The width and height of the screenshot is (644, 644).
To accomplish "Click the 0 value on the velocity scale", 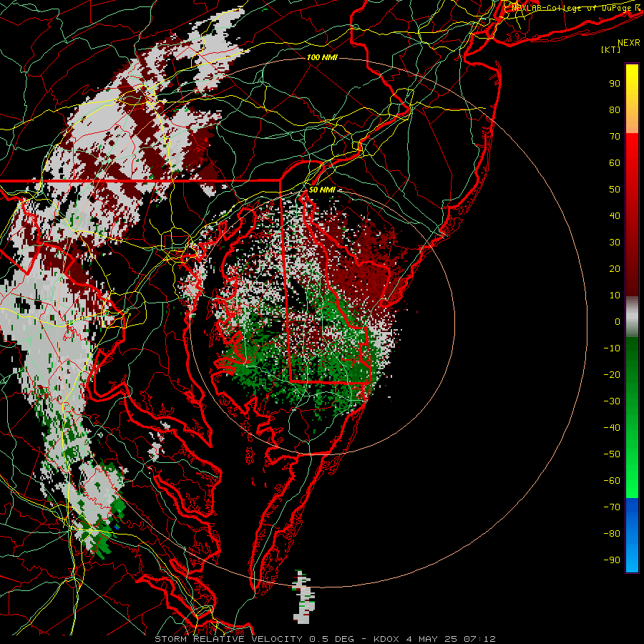I will tap(618, 322).
